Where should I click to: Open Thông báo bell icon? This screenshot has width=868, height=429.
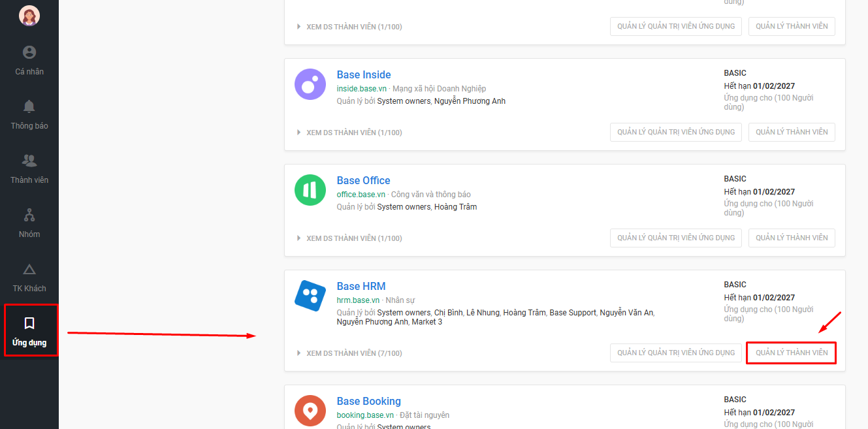(29, 106)
